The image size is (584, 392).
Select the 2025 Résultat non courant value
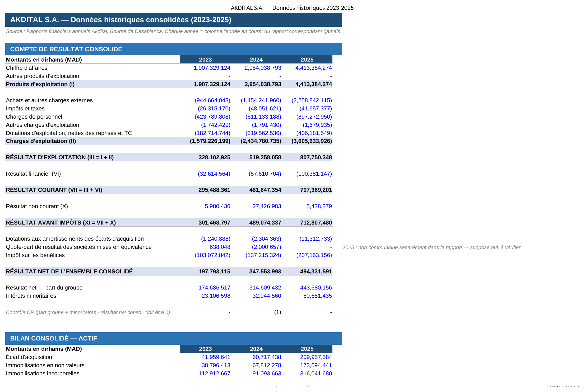(319, 206)
